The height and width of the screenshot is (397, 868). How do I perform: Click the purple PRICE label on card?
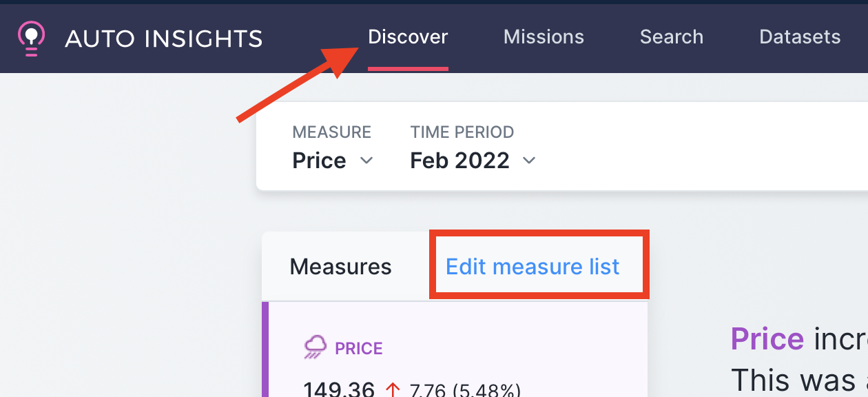(359, 348)
